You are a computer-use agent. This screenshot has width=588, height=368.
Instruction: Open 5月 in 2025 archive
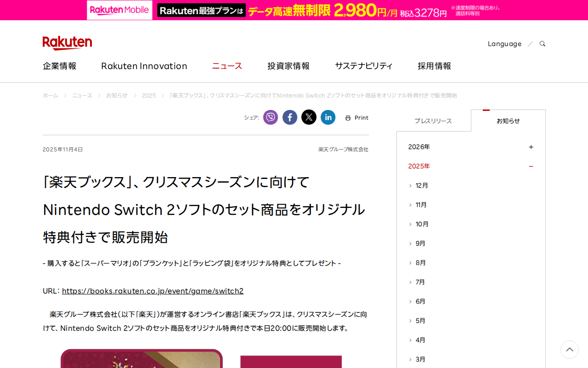click(420, 321)
